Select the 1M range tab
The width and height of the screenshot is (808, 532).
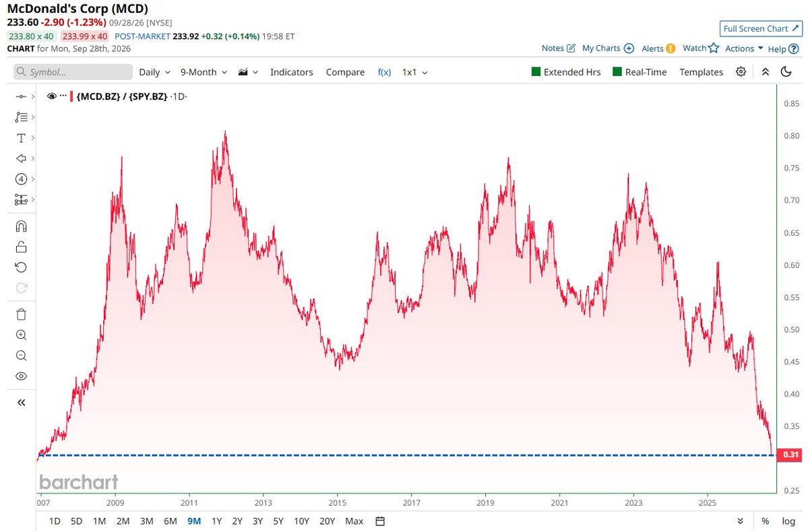tap(100, 521)
